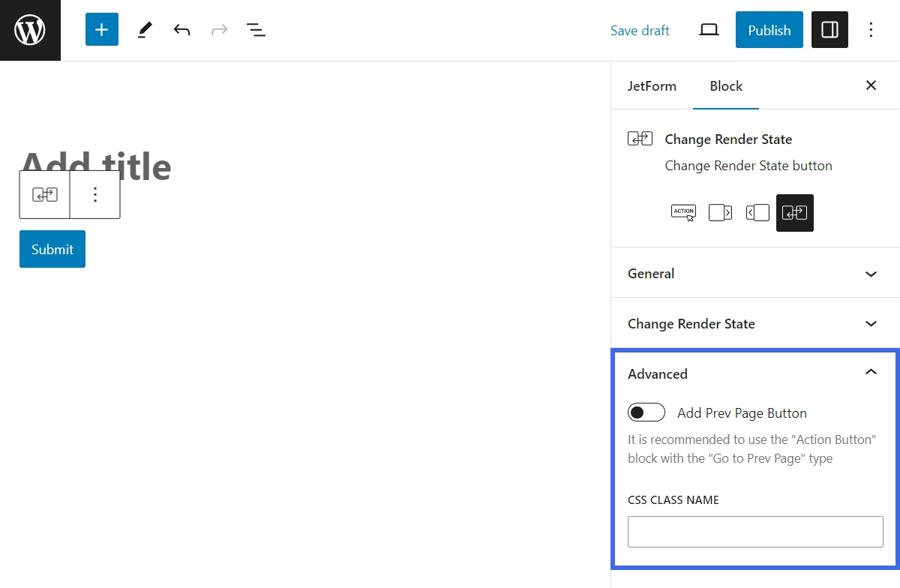
Task: Click the Save draft link
Action: click(x=640, y=30)
